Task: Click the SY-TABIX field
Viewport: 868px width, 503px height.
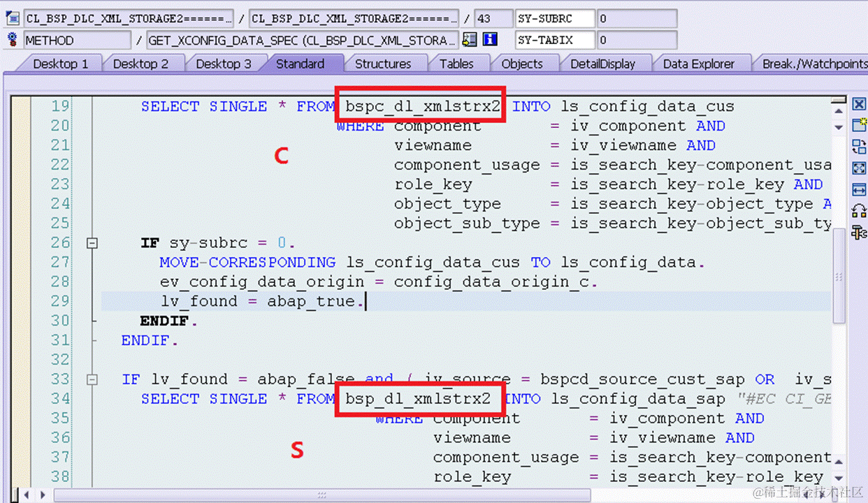Action: [555, 40]
